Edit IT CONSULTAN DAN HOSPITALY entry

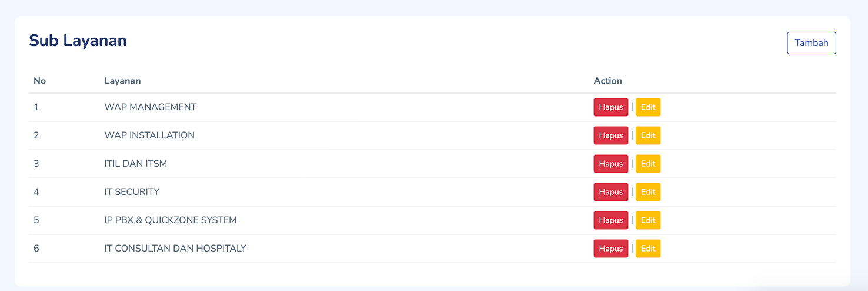coord(647,249)
